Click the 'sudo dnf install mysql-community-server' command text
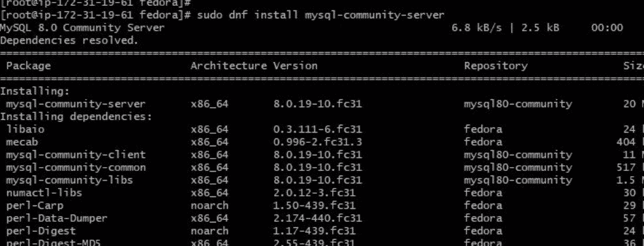Viewport: 644px width, 246px height. pyautogui.click(x=321, y=16)
